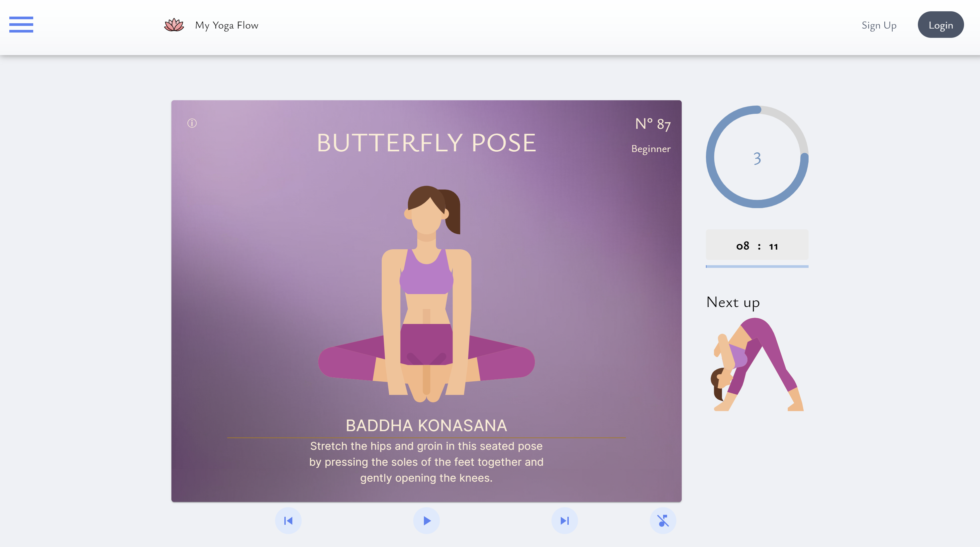Click the Butterfly Pose title
980x547 pixels.
pyautogui.click(x=426, y=143)
